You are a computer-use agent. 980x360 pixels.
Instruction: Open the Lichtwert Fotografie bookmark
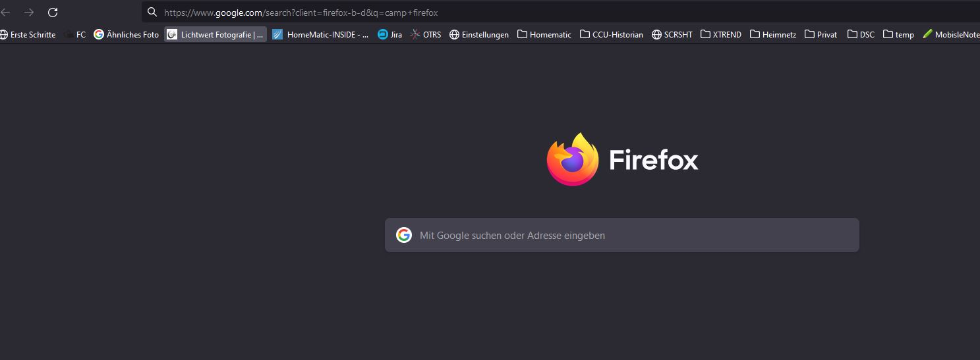pos(216,35)
